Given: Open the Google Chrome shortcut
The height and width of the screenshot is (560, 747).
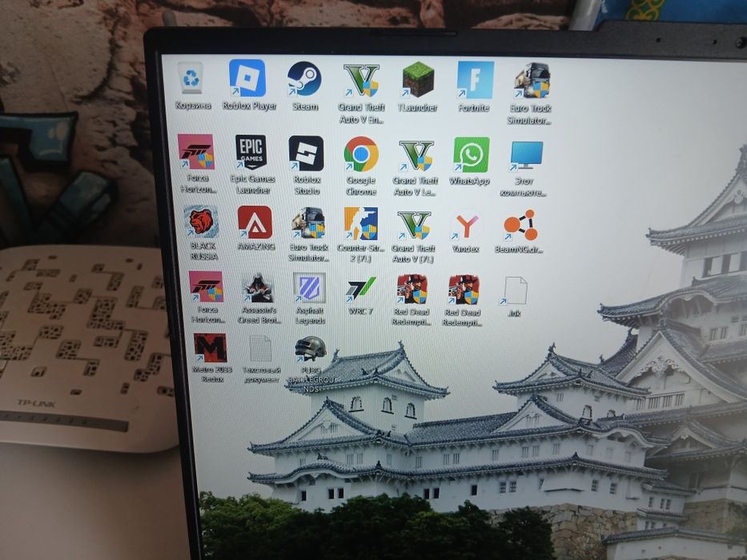Looking at the screenshot, I should pos(361,154).
